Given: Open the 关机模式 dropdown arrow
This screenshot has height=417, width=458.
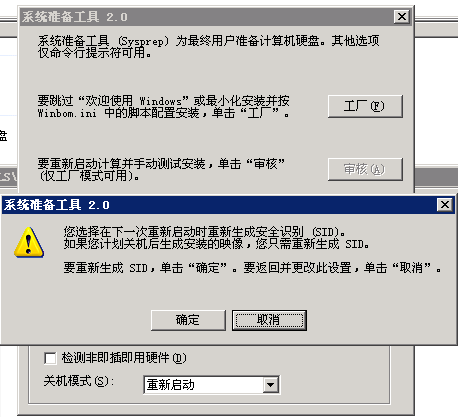Looking at the screenshot, I should click(270, 385).
